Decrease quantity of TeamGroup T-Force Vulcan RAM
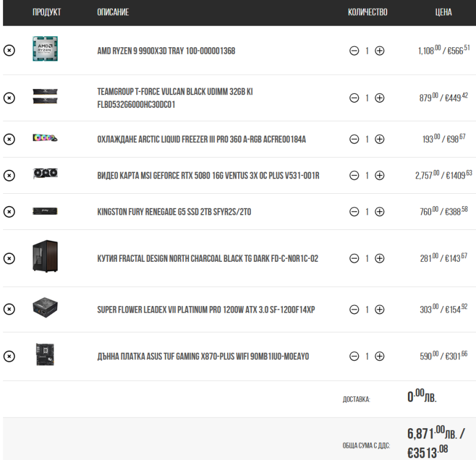This screenshot has width=476, height=460. 354,98
